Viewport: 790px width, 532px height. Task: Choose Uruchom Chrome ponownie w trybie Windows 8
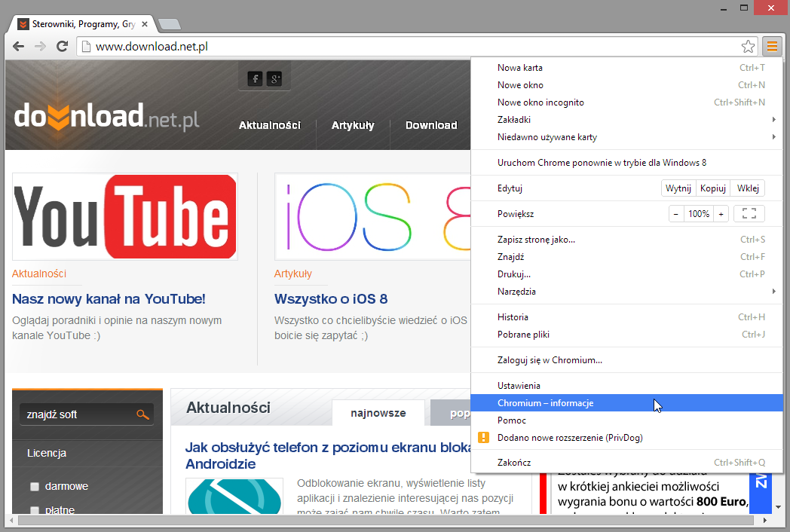click(626, 162)
